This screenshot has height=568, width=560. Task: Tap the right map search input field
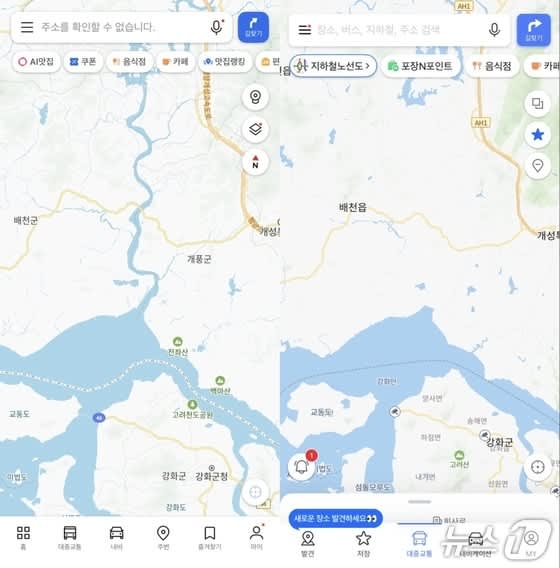pyautogui.click(x=399, y=30)
